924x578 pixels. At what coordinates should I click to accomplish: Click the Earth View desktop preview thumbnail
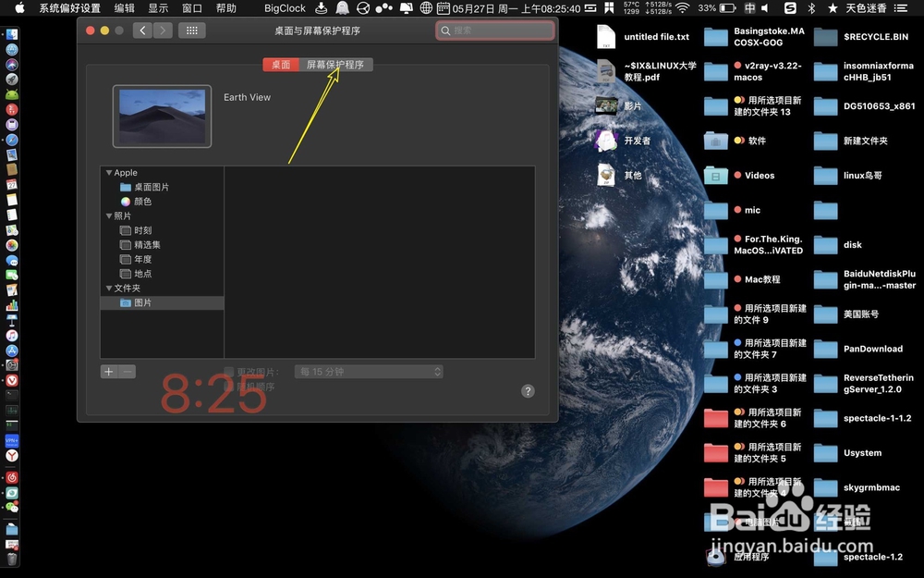pyautogui.click(x=162, y=117)
